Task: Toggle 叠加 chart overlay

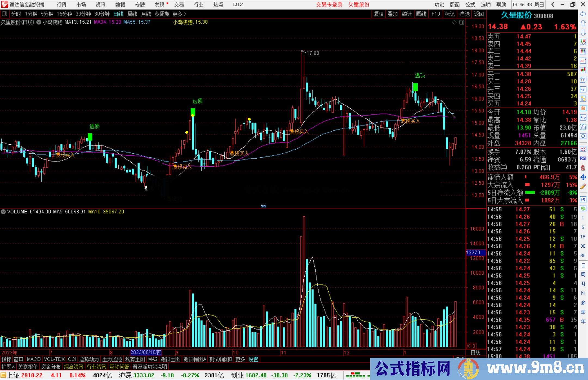Action: (393, 14)
